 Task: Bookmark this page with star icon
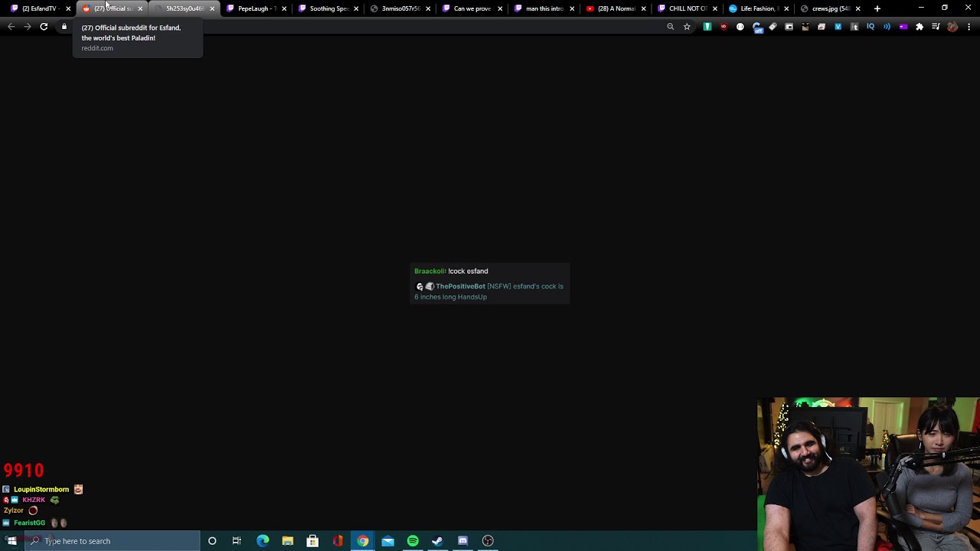click(x=687, y=27)
